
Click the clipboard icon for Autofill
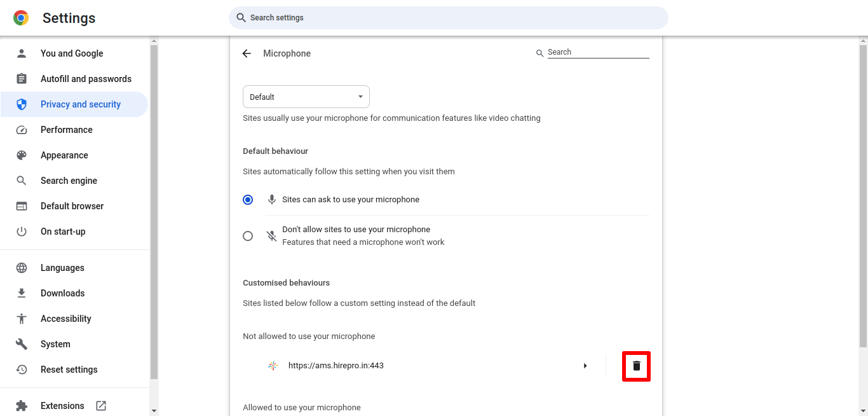point(22,79)
